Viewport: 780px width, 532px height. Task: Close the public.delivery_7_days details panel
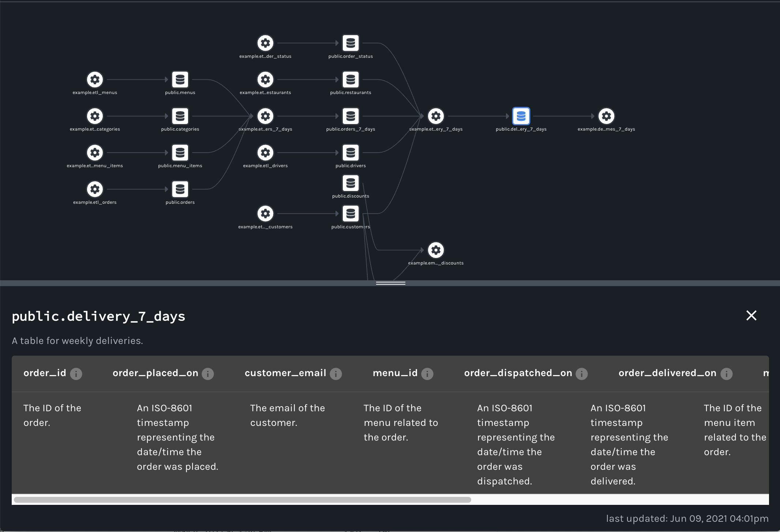(x=751, y=315)
